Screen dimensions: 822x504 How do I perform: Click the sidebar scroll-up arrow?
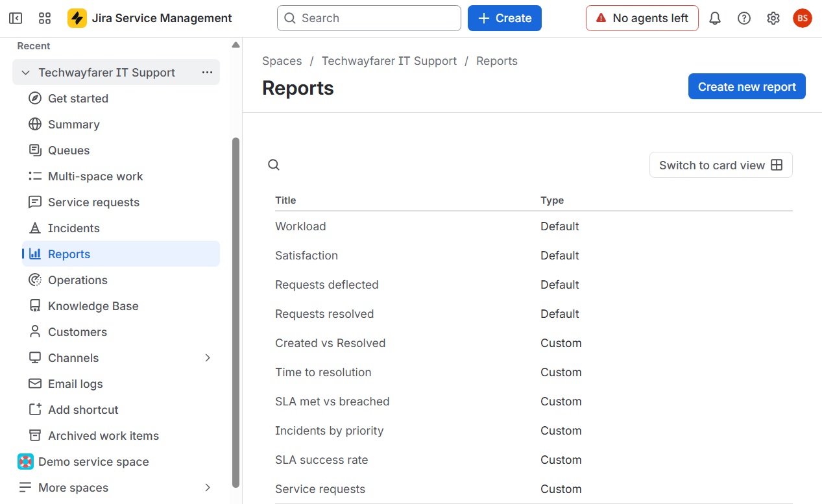click(x=236, y=45)
